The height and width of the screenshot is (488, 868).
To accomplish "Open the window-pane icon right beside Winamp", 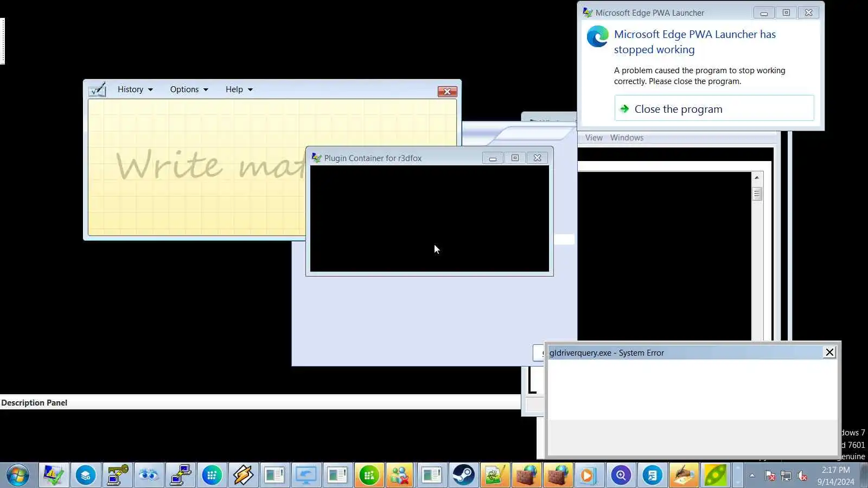I will point(275,476).
